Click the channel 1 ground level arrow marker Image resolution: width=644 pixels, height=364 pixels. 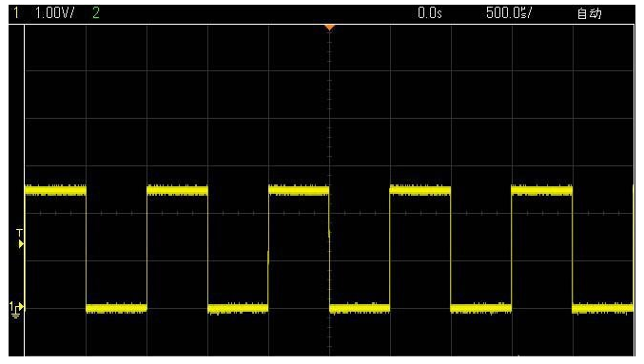click(x=17, y=306)
